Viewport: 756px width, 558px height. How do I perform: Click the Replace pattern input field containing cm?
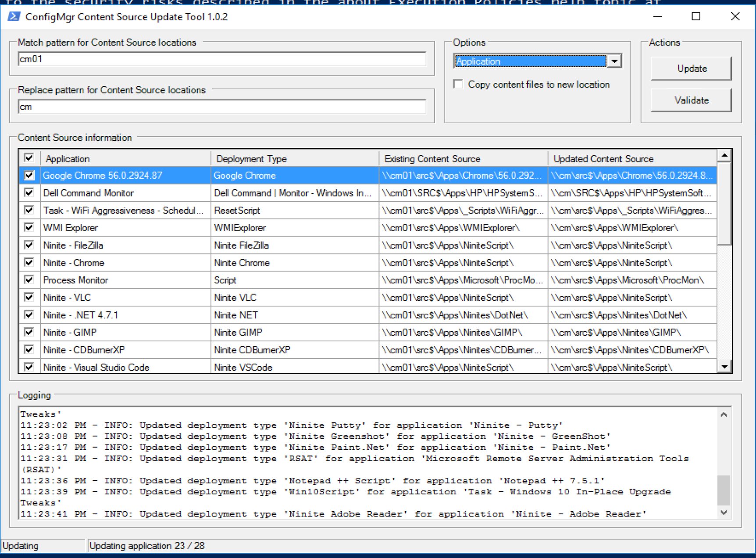(x=222, y=107)
